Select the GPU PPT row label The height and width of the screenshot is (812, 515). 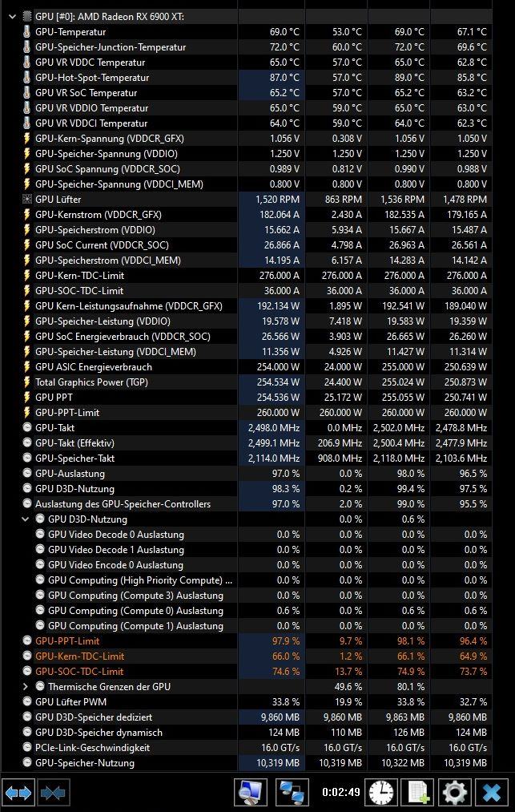[54, 398]
